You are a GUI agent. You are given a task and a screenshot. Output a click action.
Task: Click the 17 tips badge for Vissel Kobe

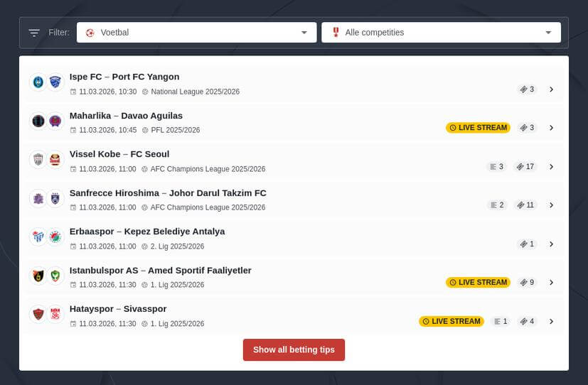click(525, 167)
